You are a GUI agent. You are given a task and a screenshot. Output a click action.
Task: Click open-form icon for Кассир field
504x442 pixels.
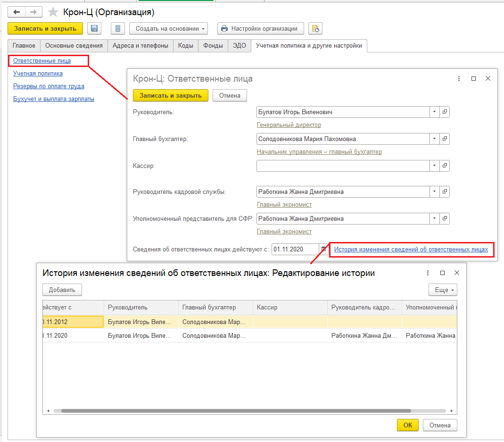[444, 166]
